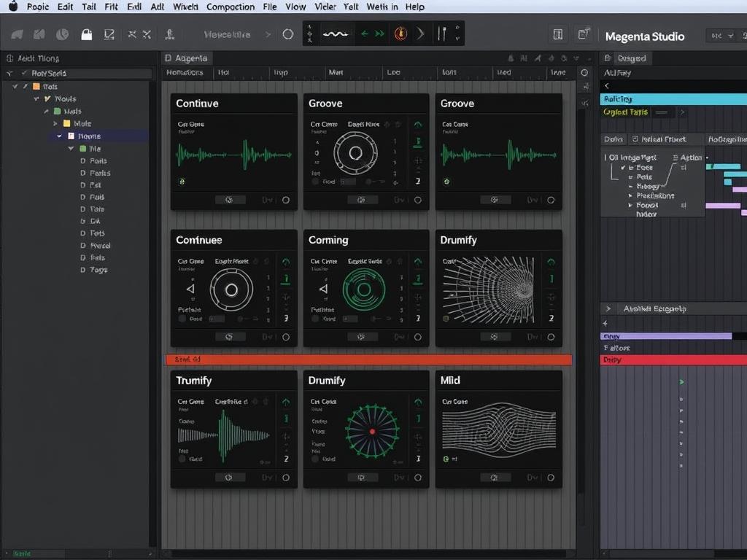
Task: Click the gear icon under the Drumify card
Action: pos(496,336)
